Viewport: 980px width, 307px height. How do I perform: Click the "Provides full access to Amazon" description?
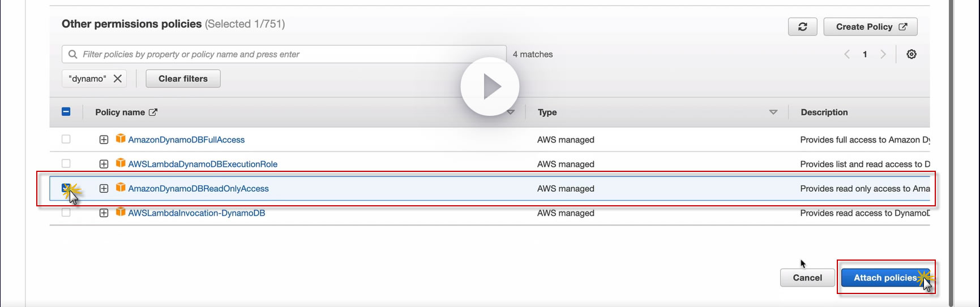coord(865,140)
